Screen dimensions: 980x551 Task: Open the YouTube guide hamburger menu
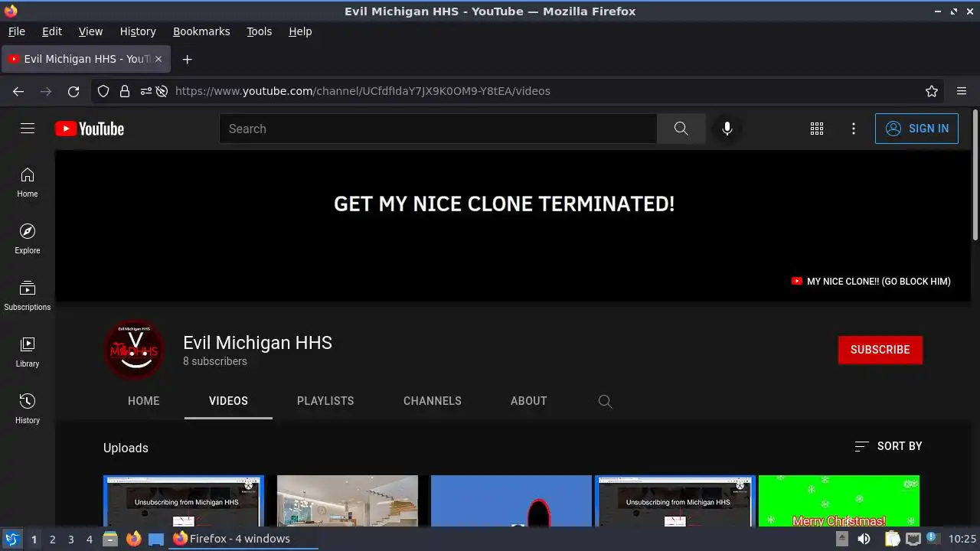(28, 129)
